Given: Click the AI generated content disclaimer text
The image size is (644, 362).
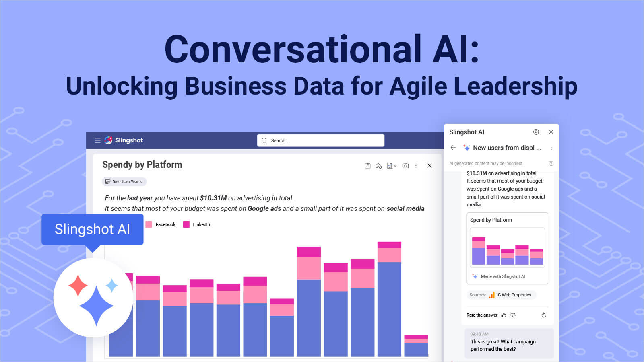Looking at the screenshot, I should [486, 163].
